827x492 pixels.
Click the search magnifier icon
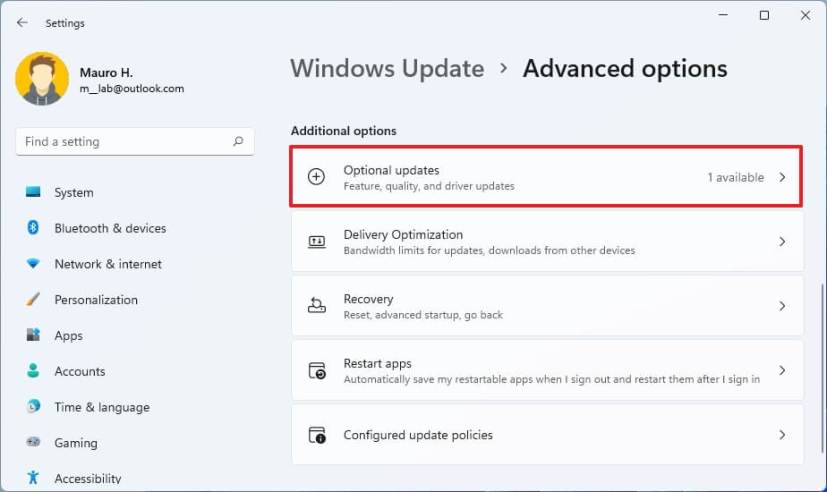[238, 142]
